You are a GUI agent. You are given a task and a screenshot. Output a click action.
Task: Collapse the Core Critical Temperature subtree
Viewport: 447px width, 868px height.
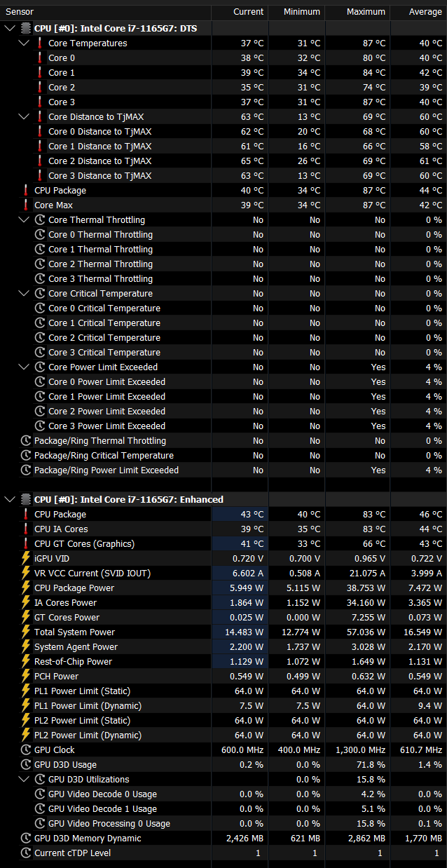point(24,293)
